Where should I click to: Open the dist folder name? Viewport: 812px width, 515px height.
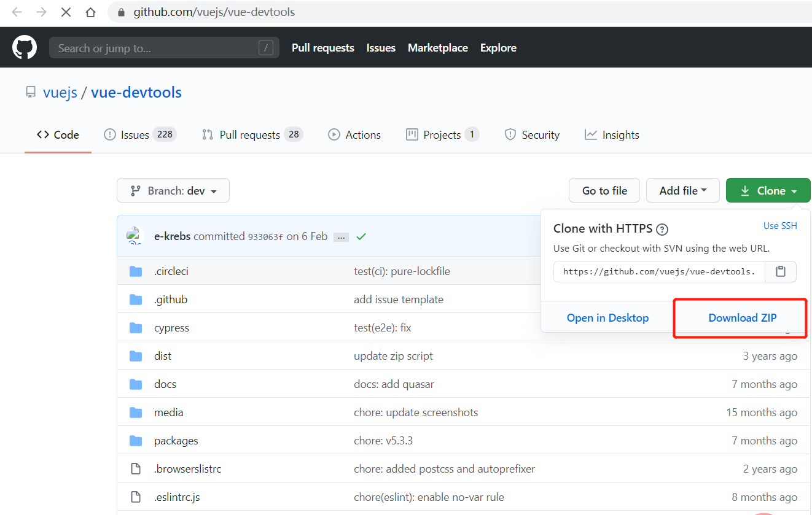(163, 356)
